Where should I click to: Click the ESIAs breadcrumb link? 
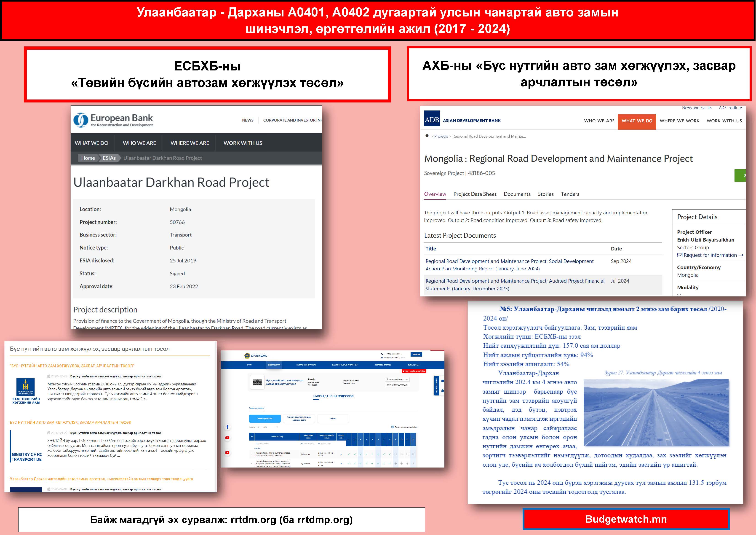109,158
